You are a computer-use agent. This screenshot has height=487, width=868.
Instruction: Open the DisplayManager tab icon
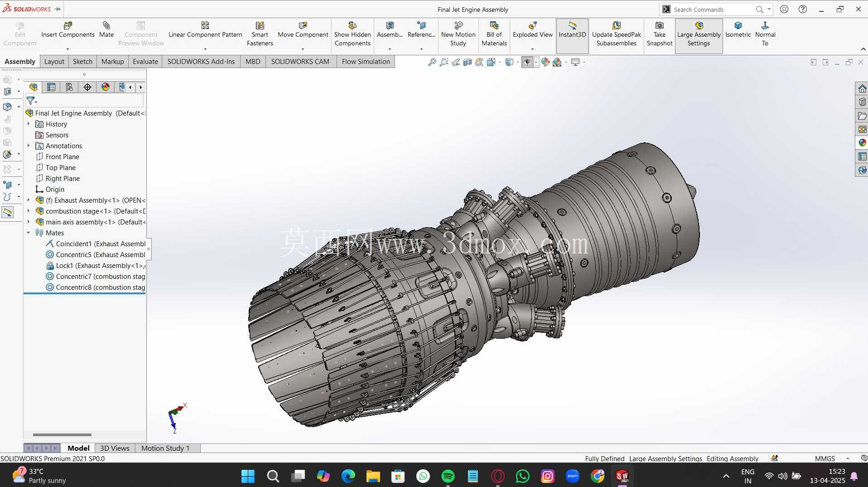point(106,87)
